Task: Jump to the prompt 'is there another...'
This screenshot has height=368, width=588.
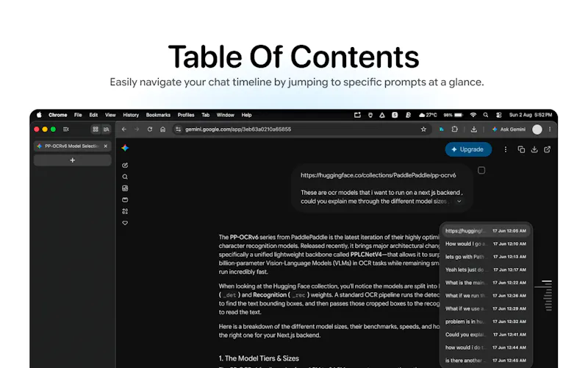Action: pos(486,361)
